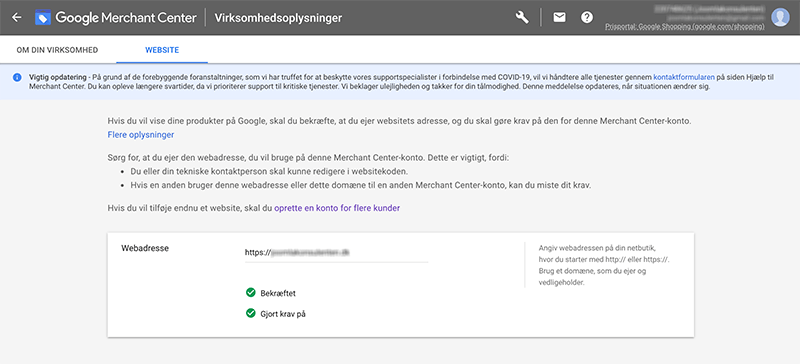800x364 pixels.
Task: Switch to Om din virksomhed tab
Action: 57,50
